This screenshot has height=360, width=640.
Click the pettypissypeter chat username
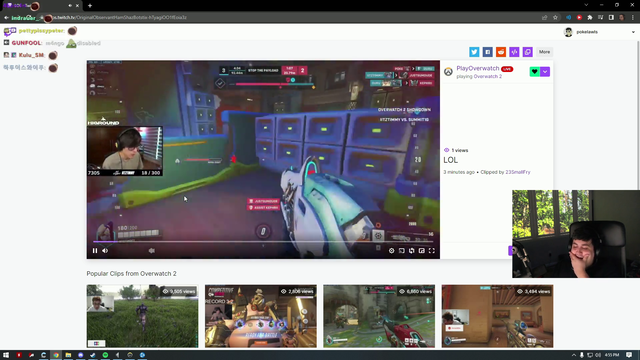pos(41,31)
